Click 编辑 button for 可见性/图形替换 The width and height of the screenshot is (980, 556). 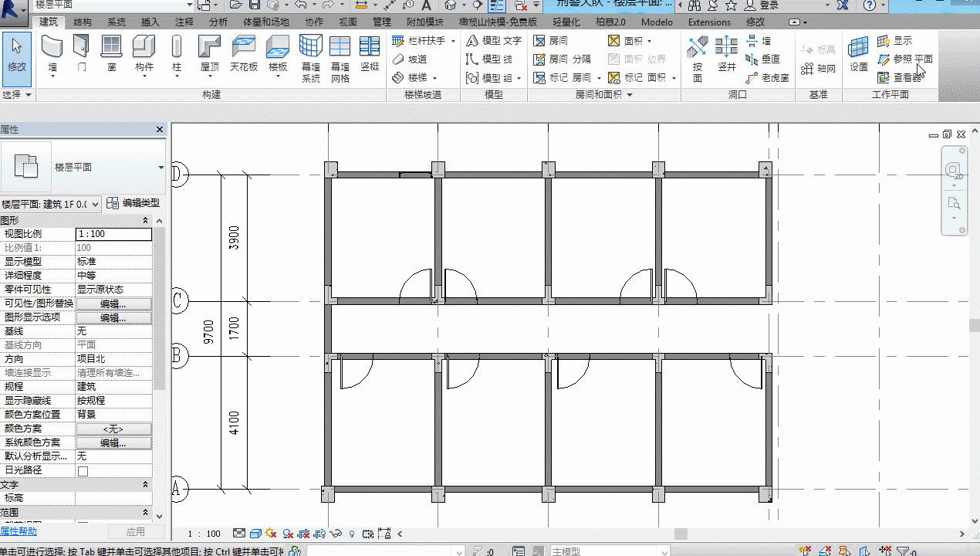point(113,304)
